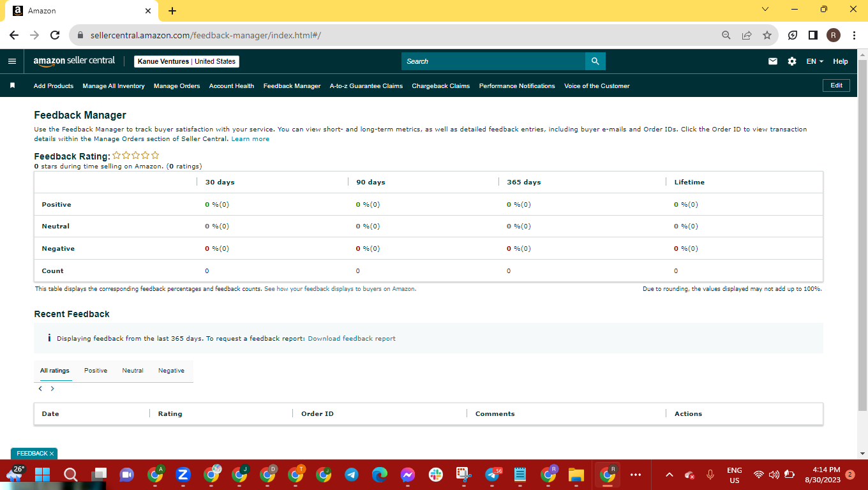Open the settings gear menu

[792, 61]
